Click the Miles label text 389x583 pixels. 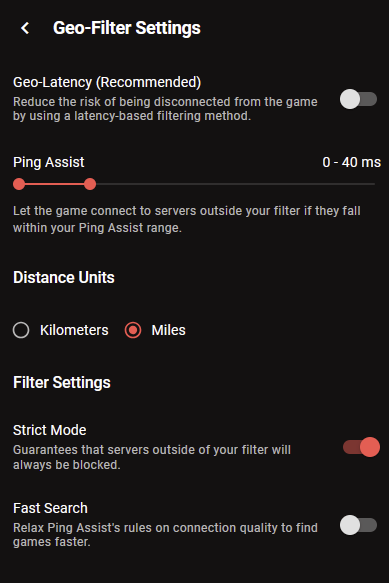pos(168,330)
